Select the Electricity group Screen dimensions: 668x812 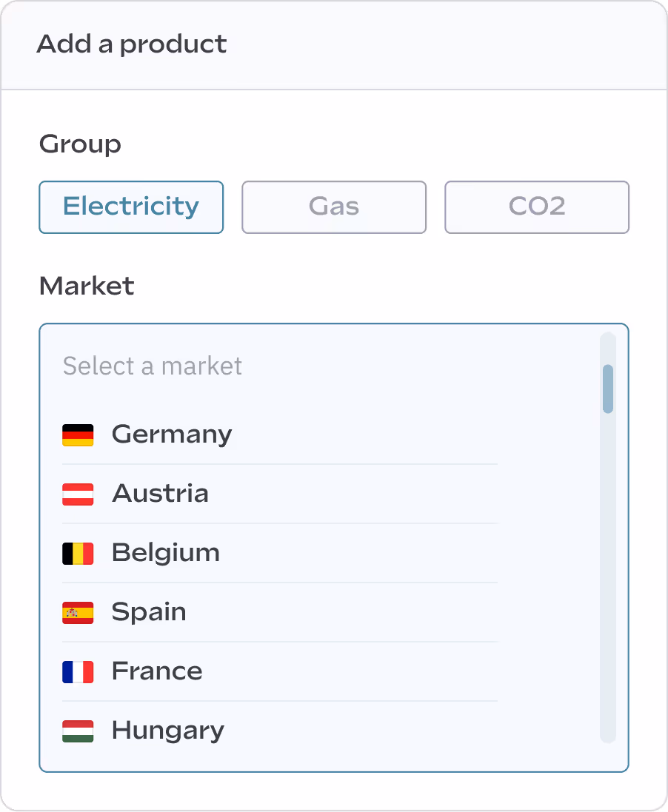click(x=131, y=207)
